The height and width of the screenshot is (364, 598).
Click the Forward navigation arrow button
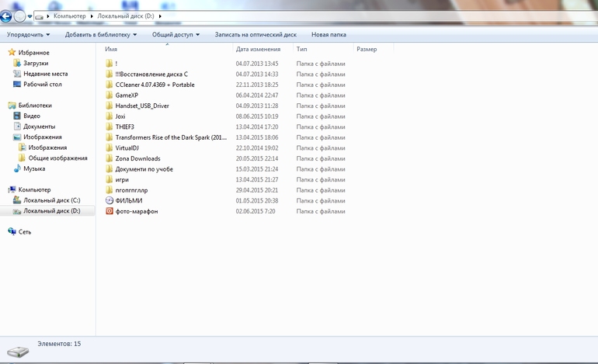click(19, 16)
